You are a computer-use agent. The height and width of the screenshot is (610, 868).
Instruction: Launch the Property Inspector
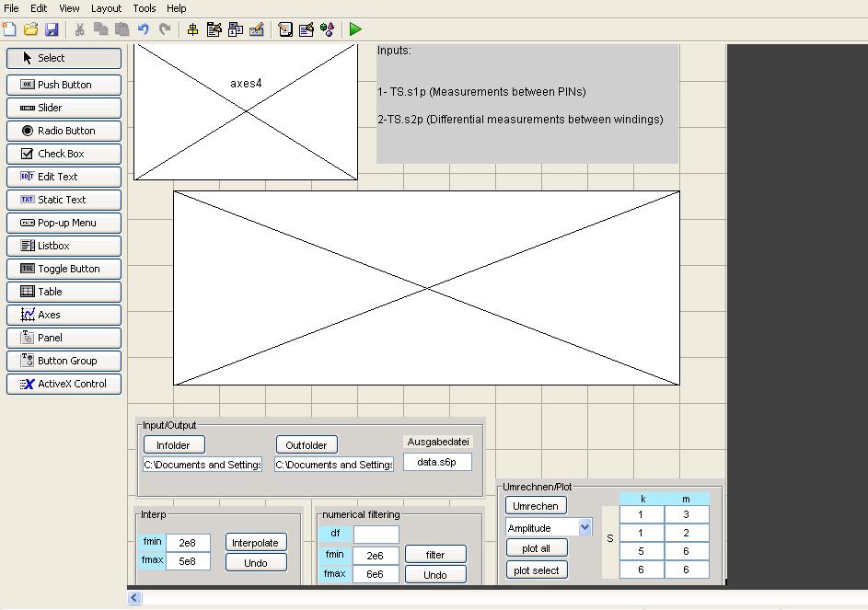click(x=307, y=29)
